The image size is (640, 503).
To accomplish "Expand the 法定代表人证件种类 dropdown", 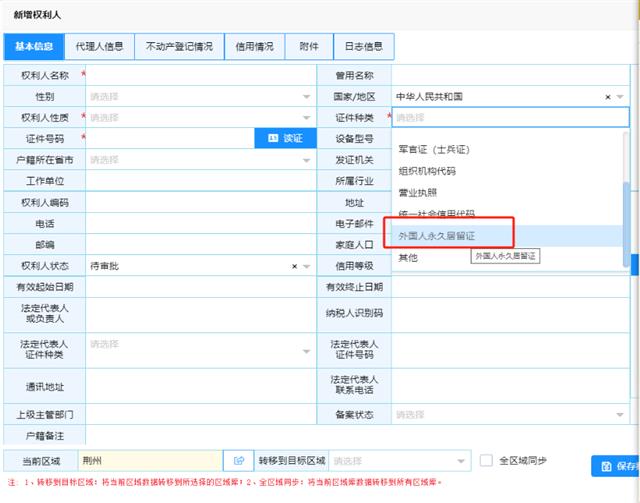I will [200, 344].
